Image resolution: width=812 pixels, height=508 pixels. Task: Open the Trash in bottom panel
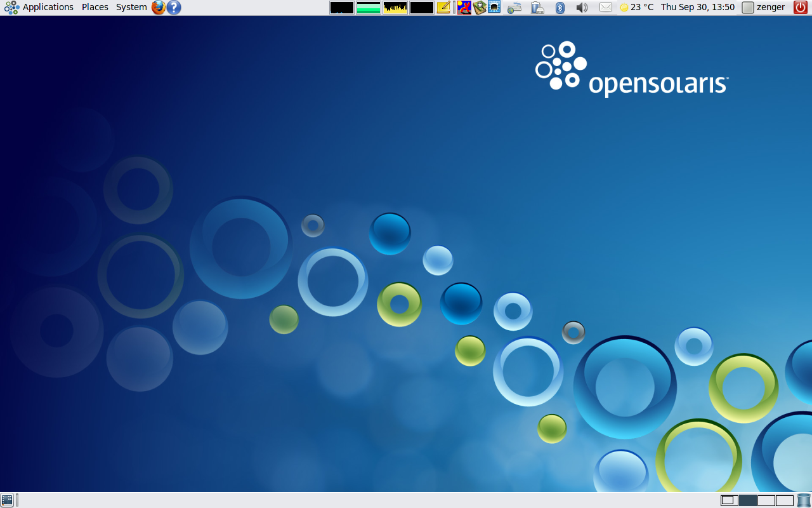pos(804,500)
